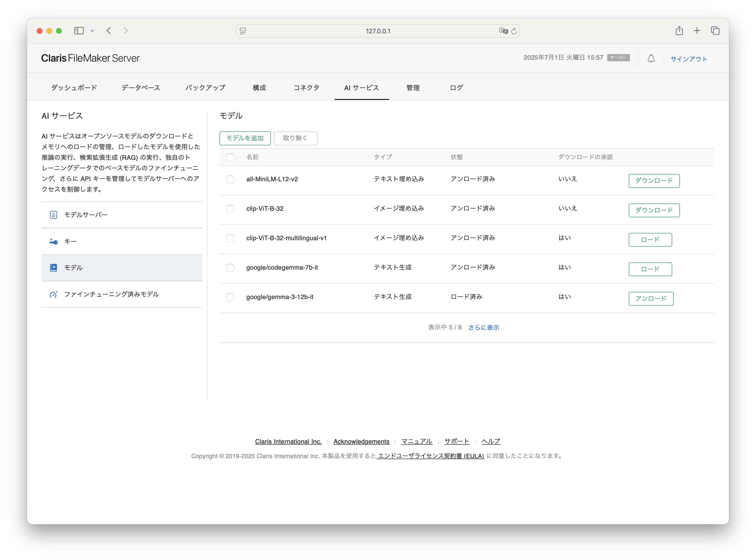This screenshot has height=560, width=756.
Task: Open the sidebar dropdown chevron in Safari
Action: click(92, 31)
